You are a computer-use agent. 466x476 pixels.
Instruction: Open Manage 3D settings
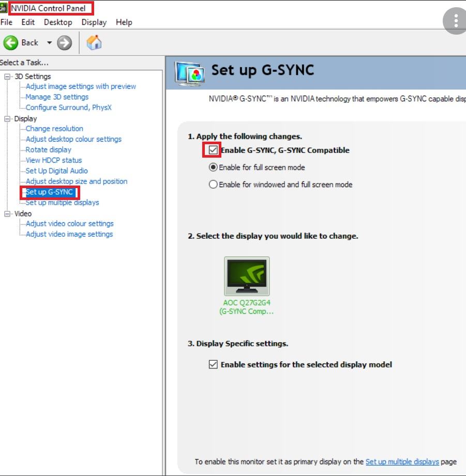click(x=57, y=97)
